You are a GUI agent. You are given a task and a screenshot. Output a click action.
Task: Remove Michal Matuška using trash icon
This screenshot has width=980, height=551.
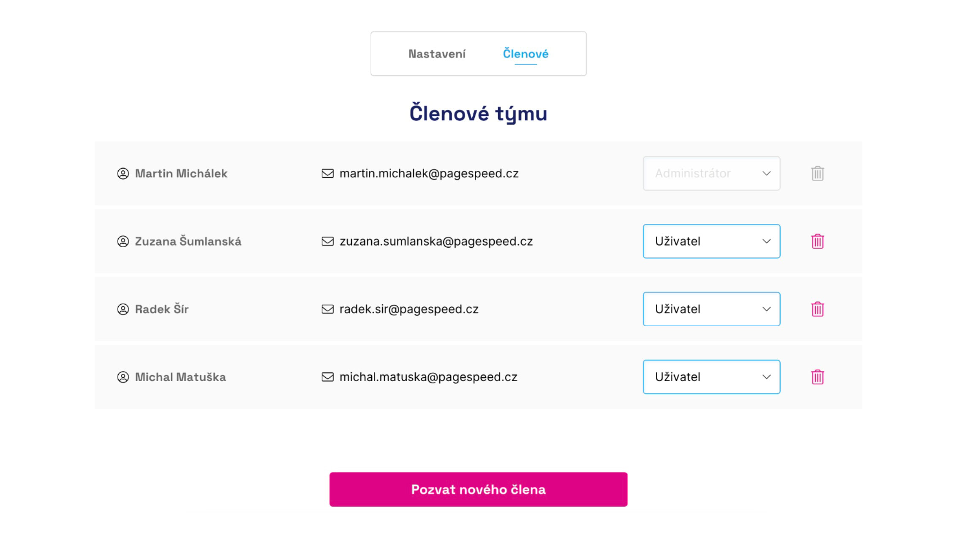pos(817,377)
